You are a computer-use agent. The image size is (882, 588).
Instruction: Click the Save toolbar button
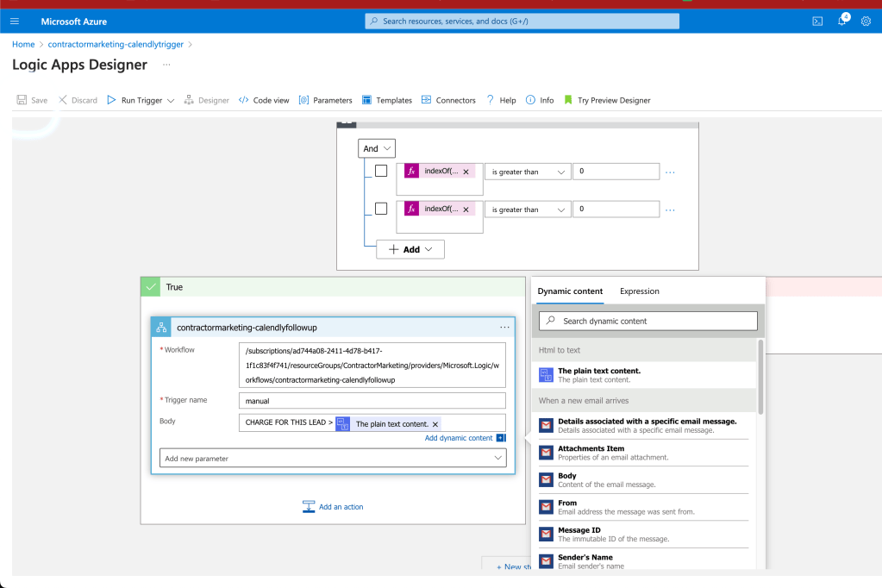pyautogui.click(x=32, y=100)
